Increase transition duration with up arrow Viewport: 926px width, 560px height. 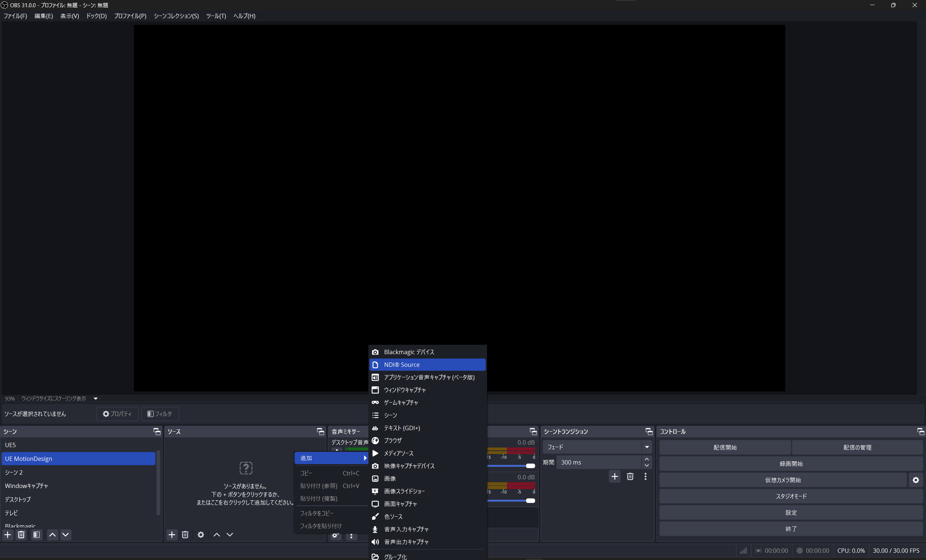(646, 459)
